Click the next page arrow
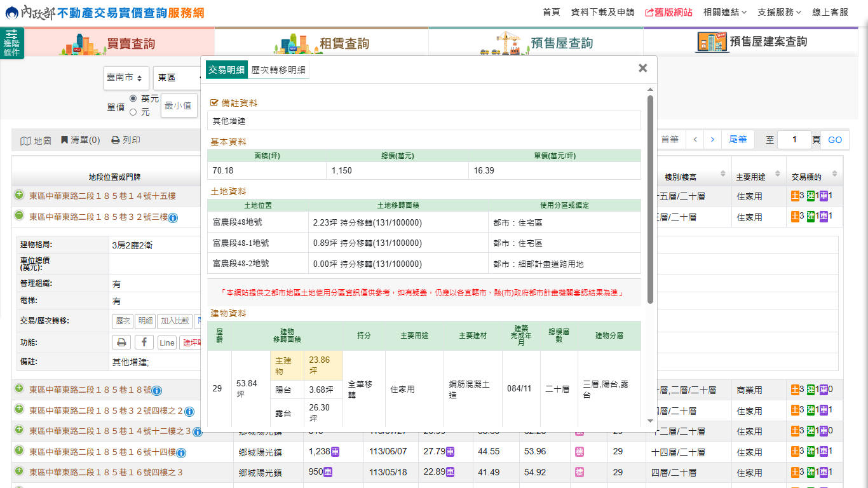Image resolution: width=868 pixels, height=488 pixels. [x=712, y=140]
